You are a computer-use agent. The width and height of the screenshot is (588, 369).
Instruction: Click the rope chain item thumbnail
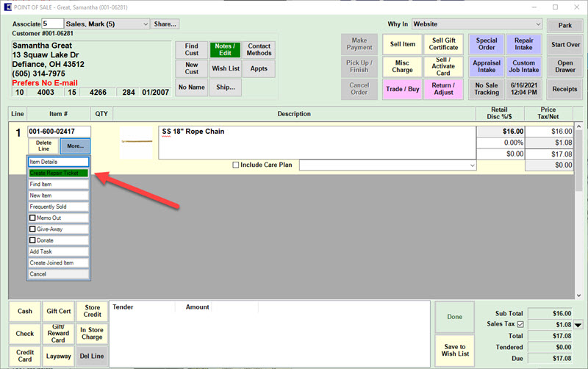(x=136, y=141)
